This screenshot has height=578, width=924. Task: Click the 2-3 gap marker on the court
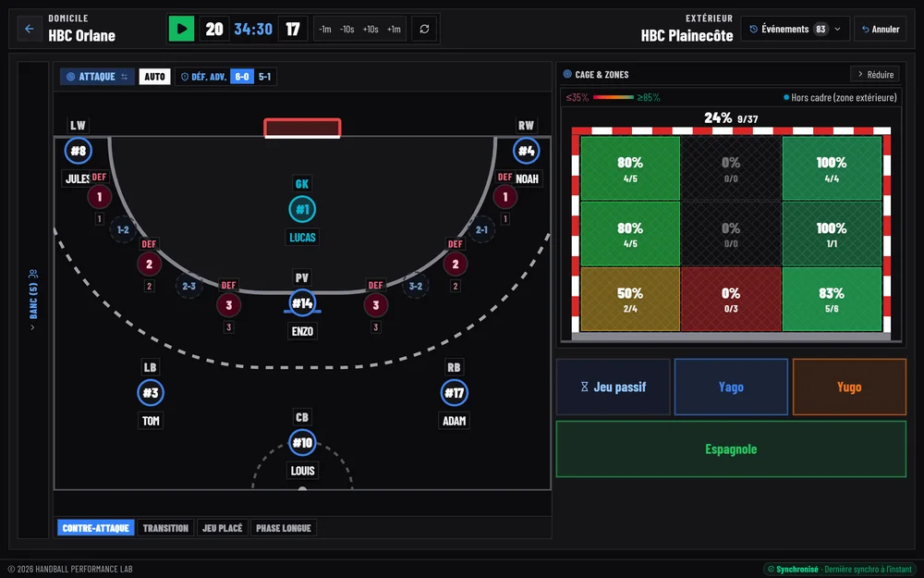click(x=188, y=286)
